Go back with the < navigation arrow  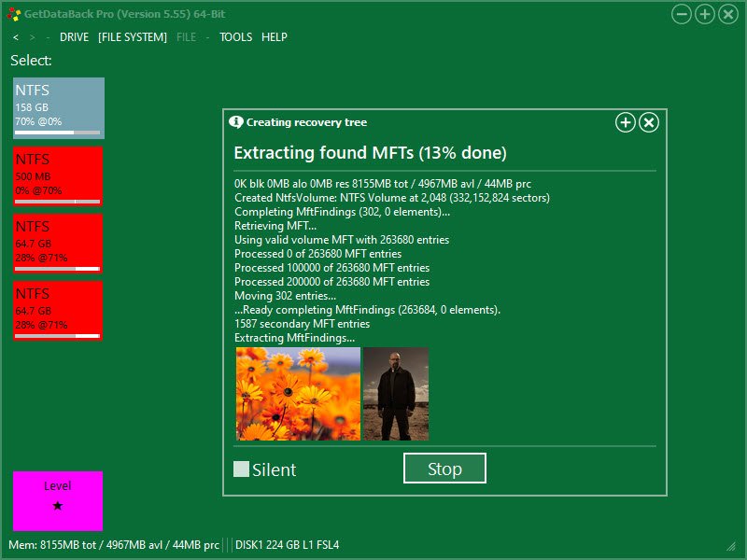(16, 37)
